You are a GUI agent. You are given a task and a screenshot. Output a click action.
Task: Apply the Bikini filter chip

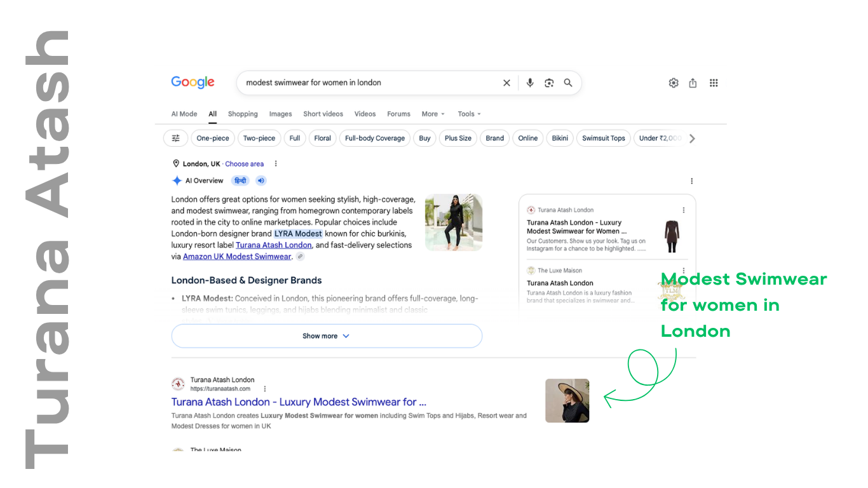[560, 138]
